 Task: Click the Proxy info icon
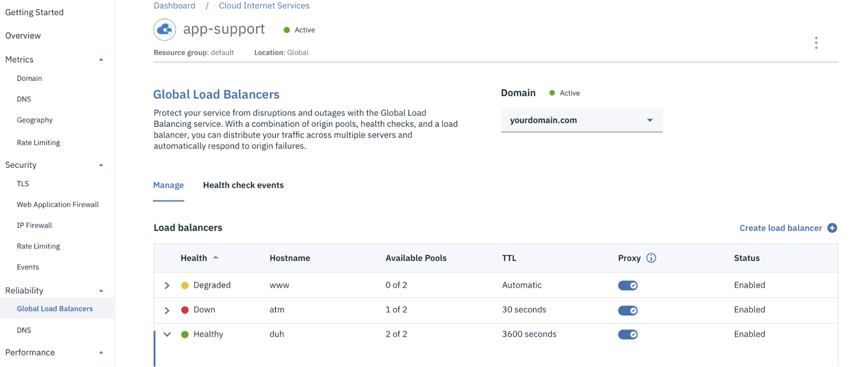coord(651,258)
